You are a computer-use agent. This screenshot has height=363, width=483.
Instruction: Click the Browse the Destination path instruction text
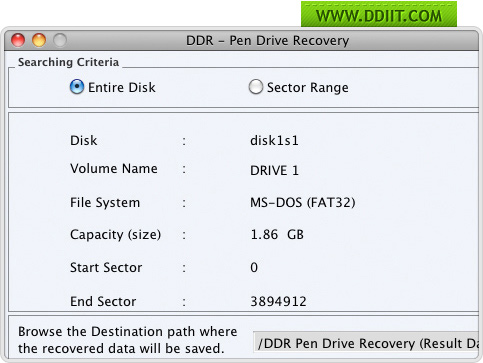[x=127, y=340]
